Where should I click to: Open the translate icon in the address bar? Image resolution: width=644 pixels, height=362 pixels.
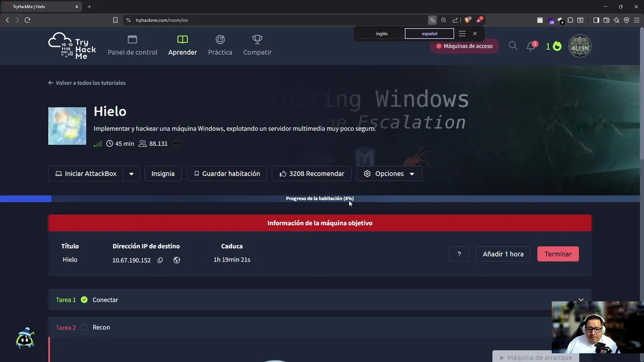tap(432, 20)
